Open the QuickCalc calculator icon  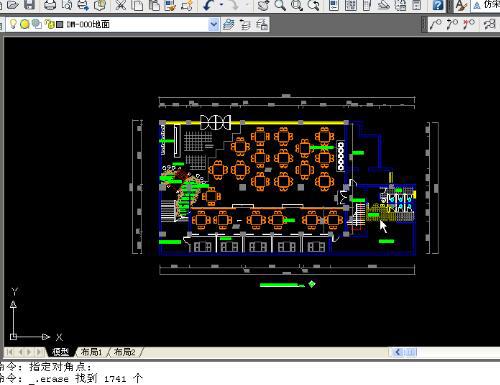(417, 5)
